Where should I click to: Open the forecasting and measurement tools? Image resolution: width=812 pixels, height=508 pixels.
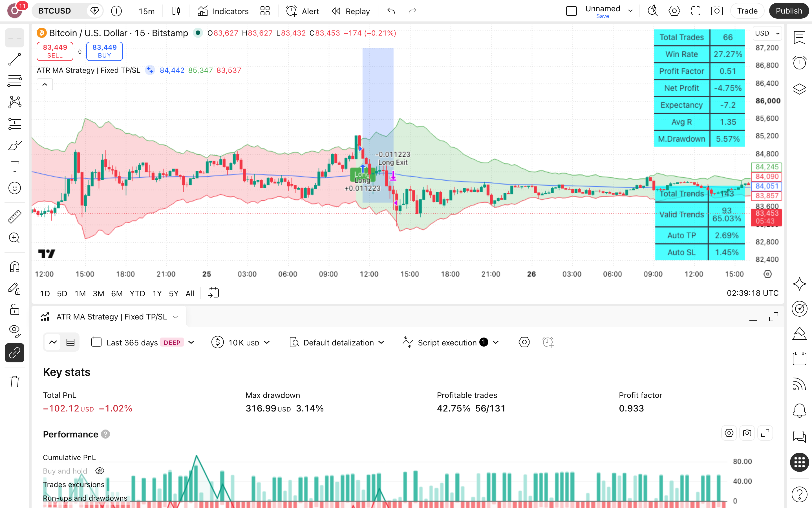(14, 124)
